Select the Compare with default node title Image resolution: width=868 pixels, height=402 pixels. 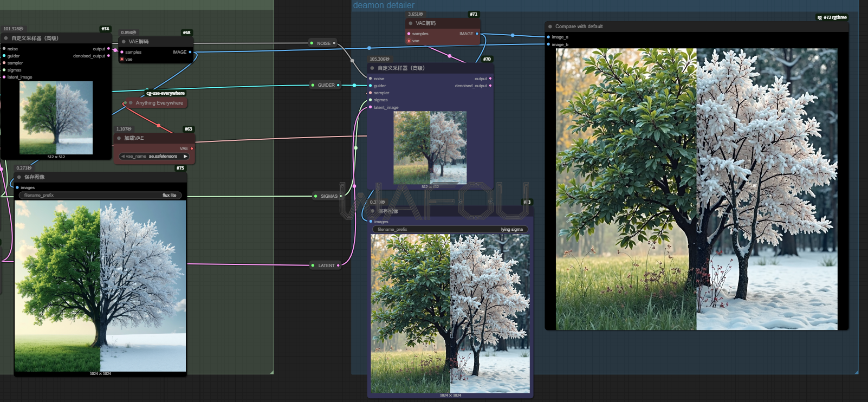pyautogui.click(x=579, y=26)
